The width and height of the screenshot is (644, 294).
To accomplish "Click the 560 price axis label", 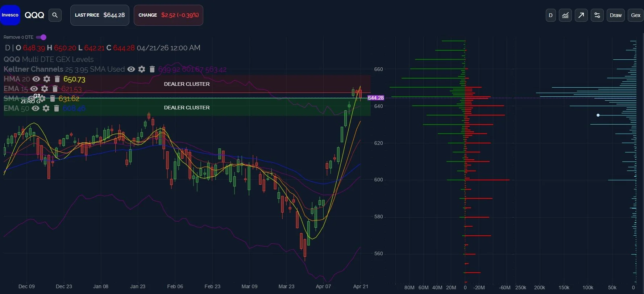I will click(x=378, y=253).
